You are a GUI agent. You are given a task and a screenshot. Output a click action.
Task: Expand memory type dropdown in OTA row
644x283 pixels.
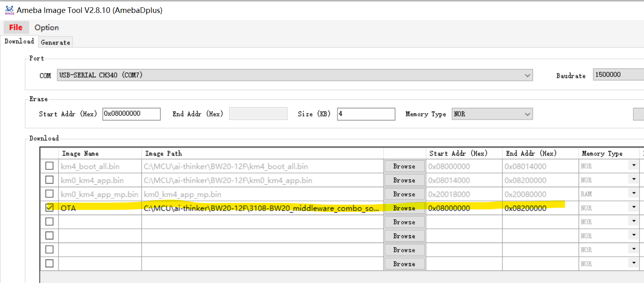point(633,208)
